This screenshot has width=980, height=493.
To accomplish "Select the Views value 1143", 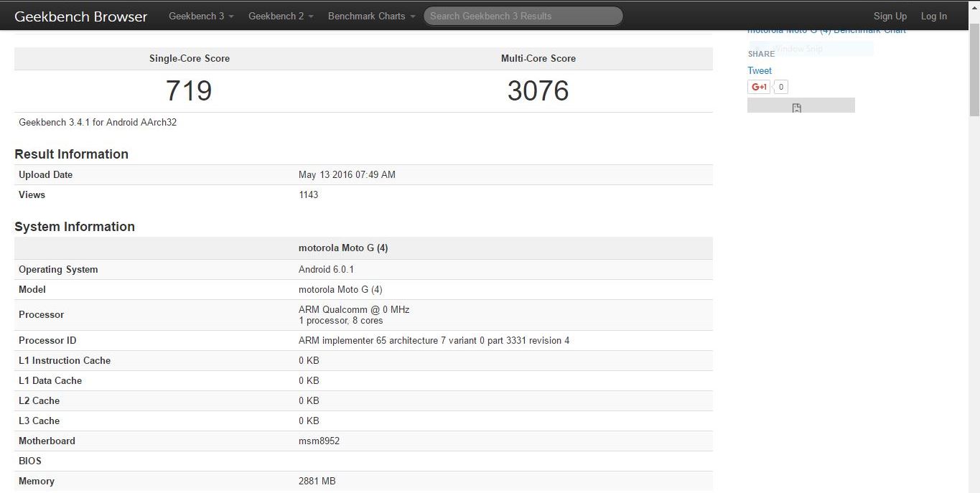I will 308,194.
